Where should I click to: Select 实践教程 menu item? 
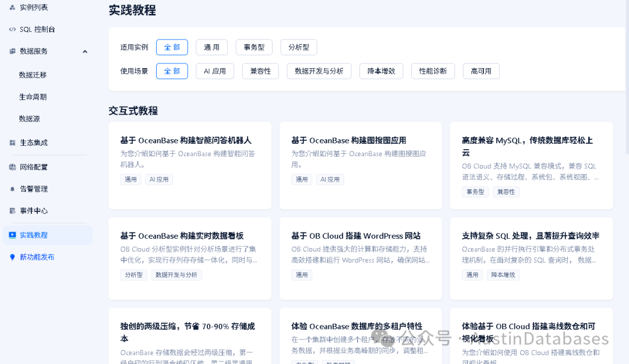pyautogui.click(x=47, y=235)
